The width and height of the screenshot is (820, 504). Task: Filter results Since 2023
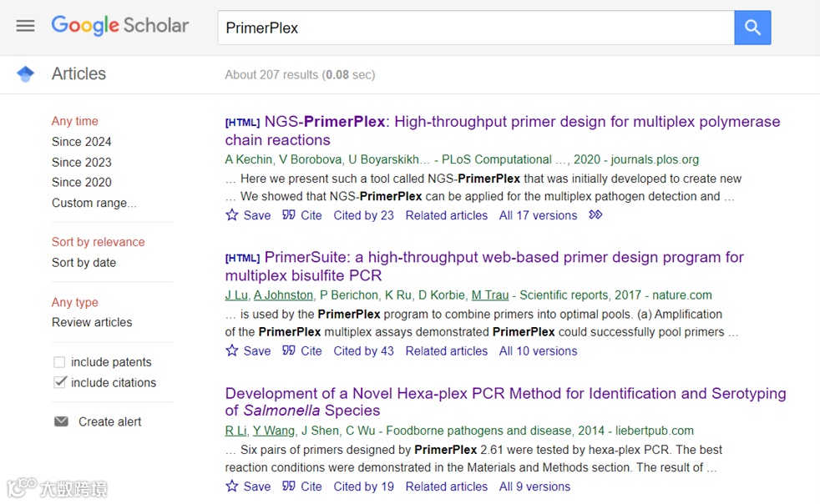81,162
